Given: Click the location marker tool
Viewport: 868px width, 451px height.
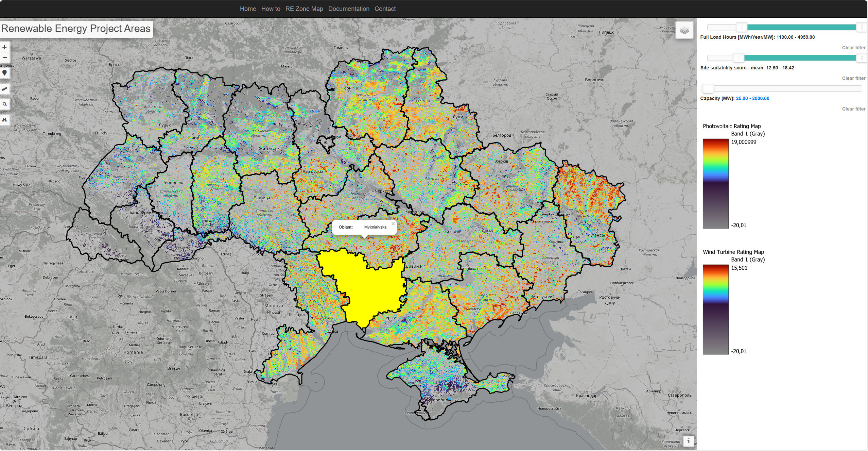Looking at the screenshot, I should (5, 73).
